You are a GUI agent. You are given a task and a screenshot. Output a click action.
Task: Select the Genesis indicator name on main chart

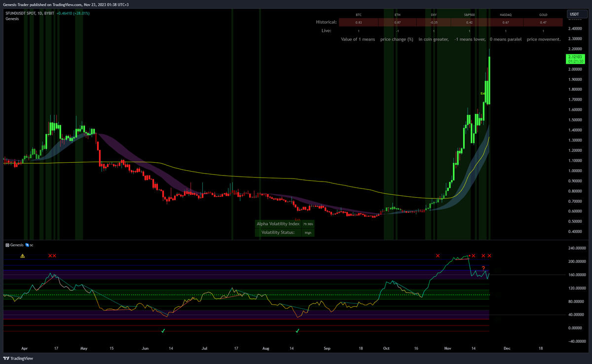(x=13, y=19)
